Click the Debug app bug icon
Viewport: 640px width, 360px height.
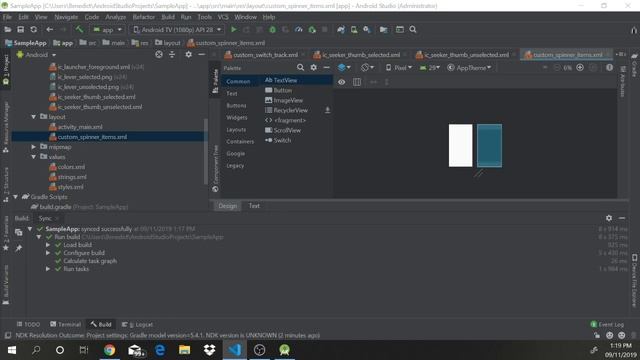pyautogui.click(x=272, y=29)
